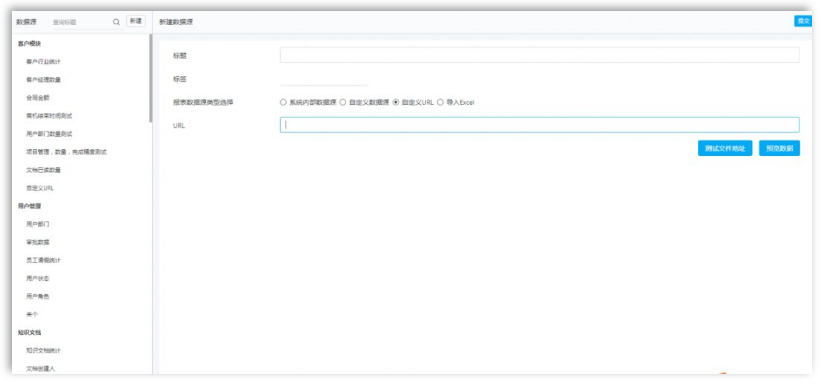
Task: Click into the 标签 tag field
Action: (x=324, y=79)
